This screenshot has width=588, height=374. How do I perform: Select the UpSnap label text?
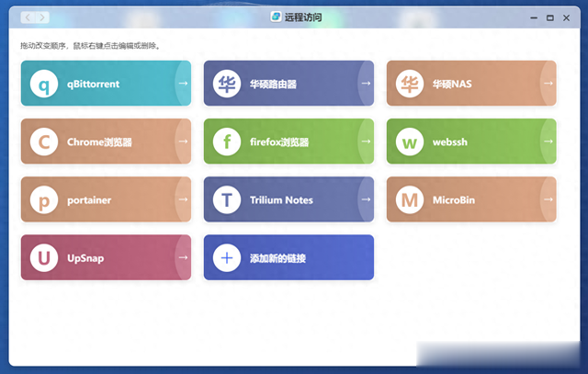coord(85,258)
